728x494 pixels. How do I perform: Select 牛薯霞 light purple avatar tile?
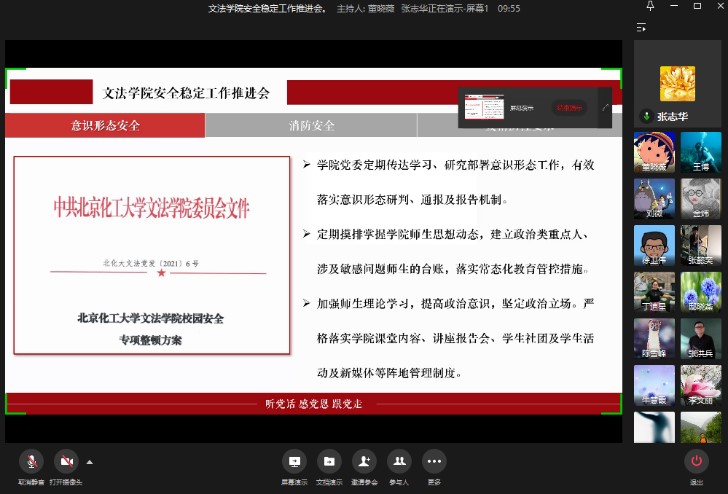pos(654,385)
